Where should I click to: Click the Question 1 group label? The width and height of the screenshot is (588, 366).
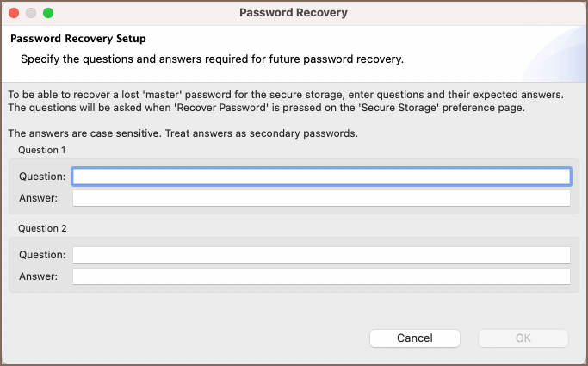pos(42,150)
